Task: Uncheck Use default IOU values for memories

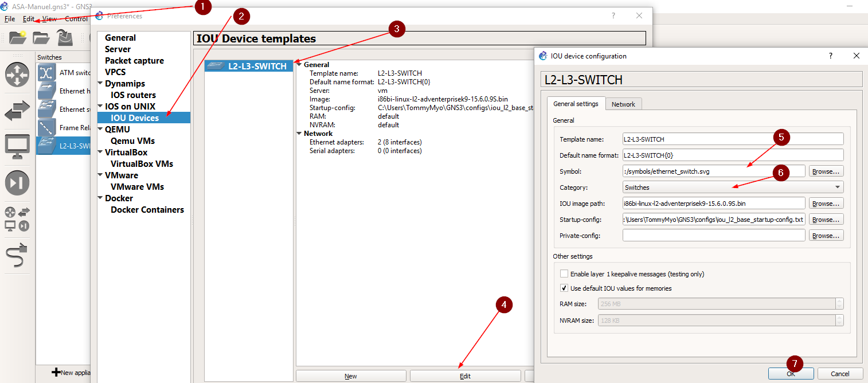Action: [x=564, y=288]
